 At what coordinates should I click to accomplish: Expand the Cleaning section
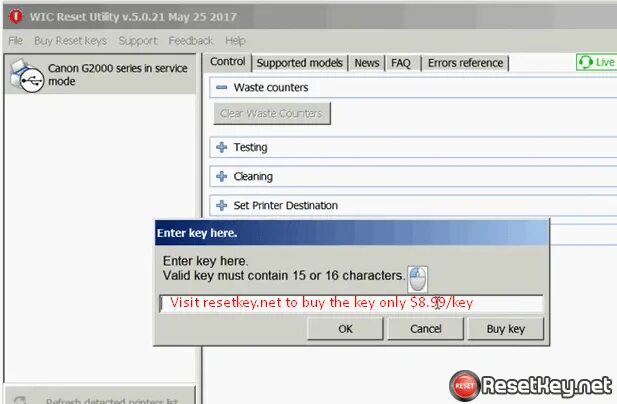pyautogui.click(x=222, y=176)
